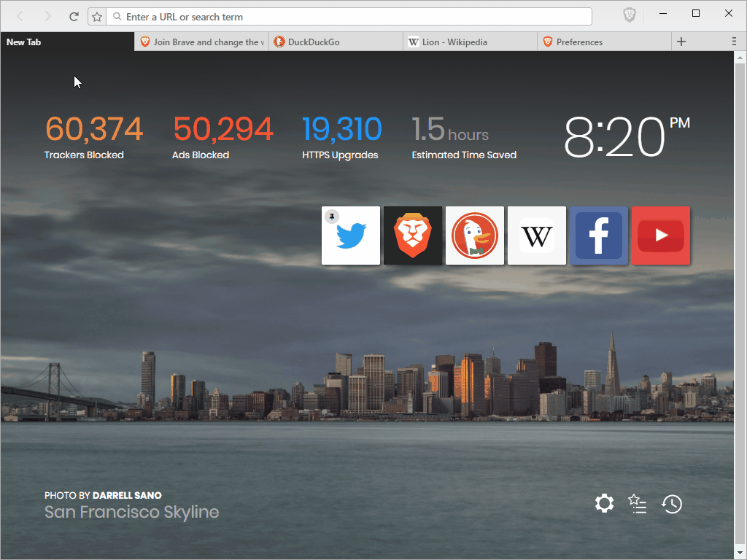Bookmark this page with the star icon
This screenshot has height=560, width=747.
pos(97,17)
